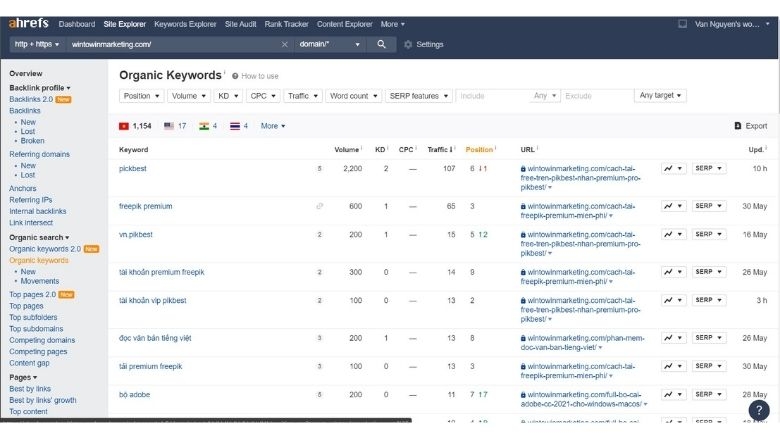Open the Dashboard menu
Screen dimensions: 780x439
click(x=77, y=24)
